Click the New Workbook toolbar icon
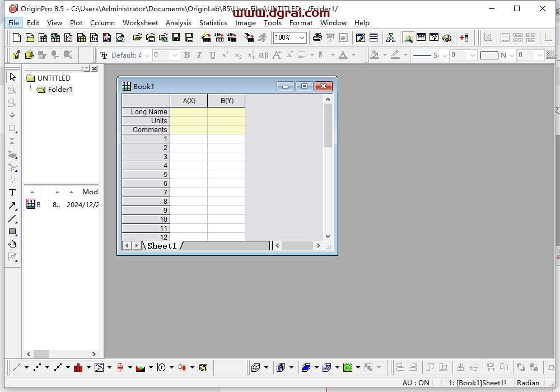 (x=43, y=38)
